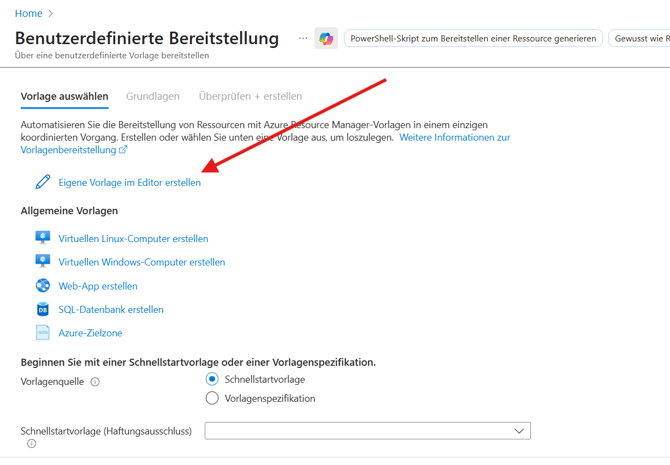Select the Vorlage auswählen tab

(x=64, y=96)
